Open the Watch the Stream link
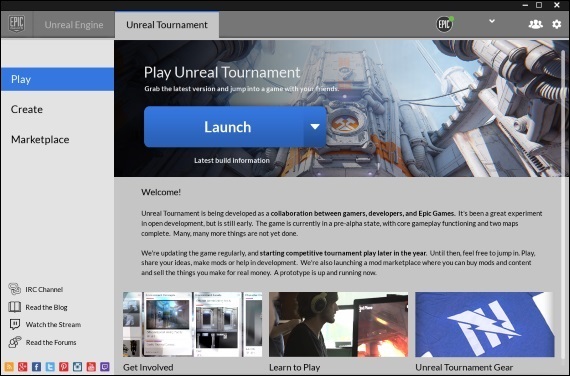Viewport: 570px width, 376px height. 53,324
